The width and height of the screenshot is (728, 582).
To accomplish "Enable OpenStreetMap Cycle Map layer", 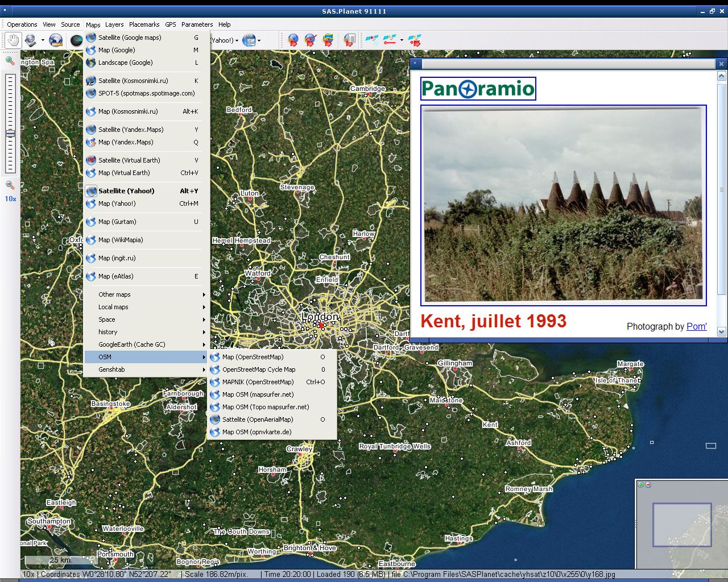I will tap(259, 369).
